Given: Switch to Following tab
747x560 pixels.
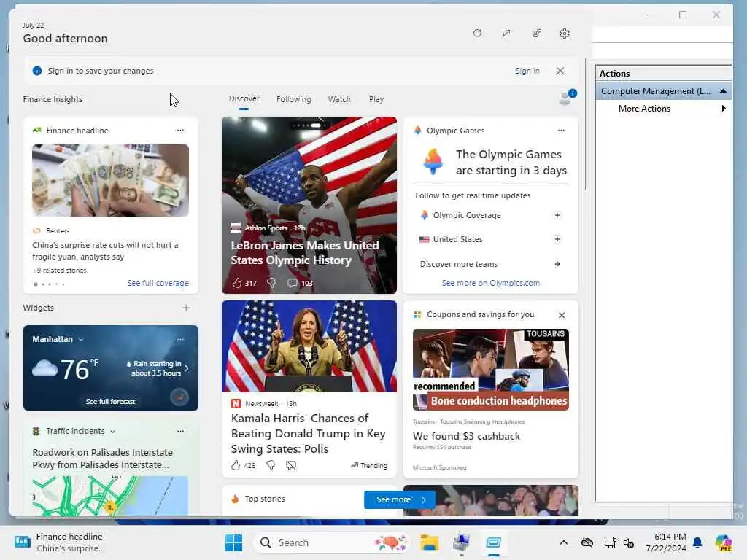Looking at the screenshot, I should [x=293, y=99].
